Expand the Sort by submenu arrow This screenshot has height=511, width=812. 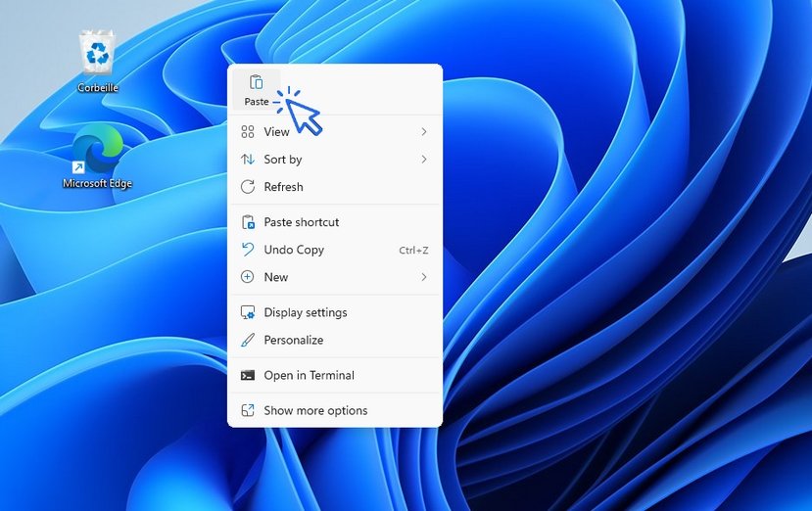coord(424,160)
